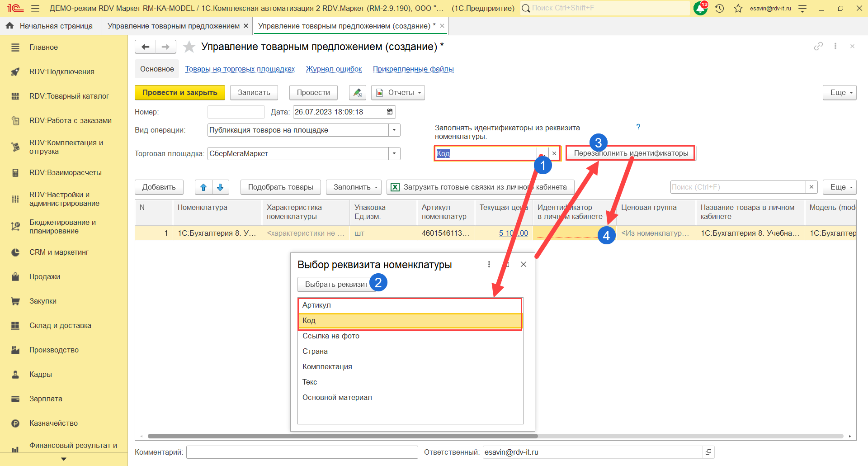
Task: Click into the Комментарий input field
Action: (x=302, y=452)
